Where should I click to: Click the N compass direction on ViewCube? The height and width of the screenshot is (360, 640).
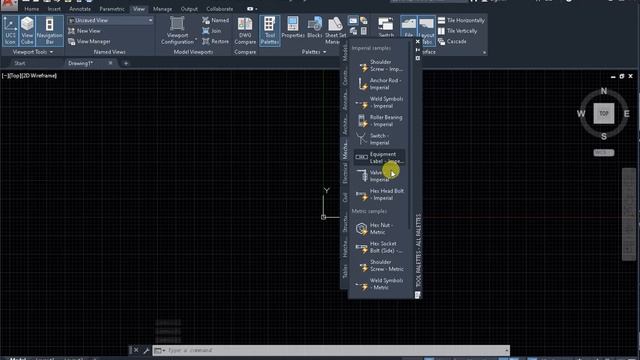pos(604,91)
